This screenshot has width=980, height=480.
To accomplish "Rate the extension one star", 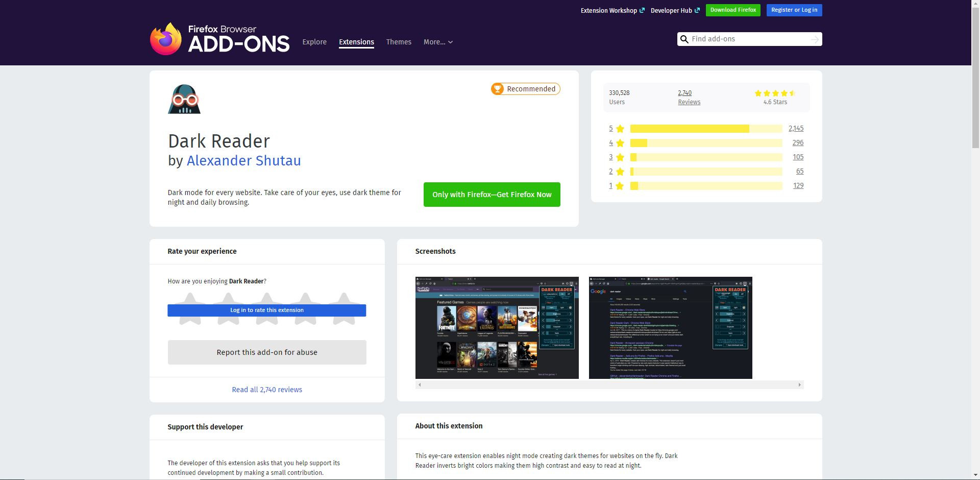I will coord(190,308).
